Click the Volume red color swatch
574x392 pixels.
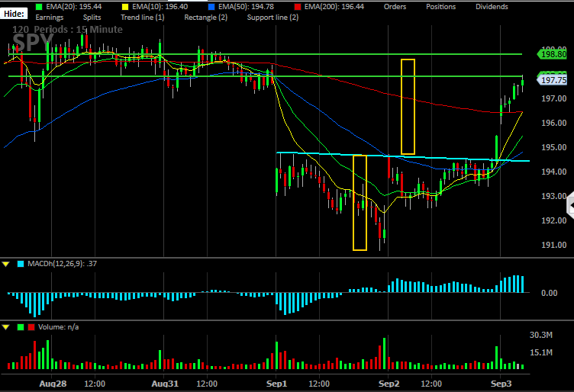tap(31, 327)
